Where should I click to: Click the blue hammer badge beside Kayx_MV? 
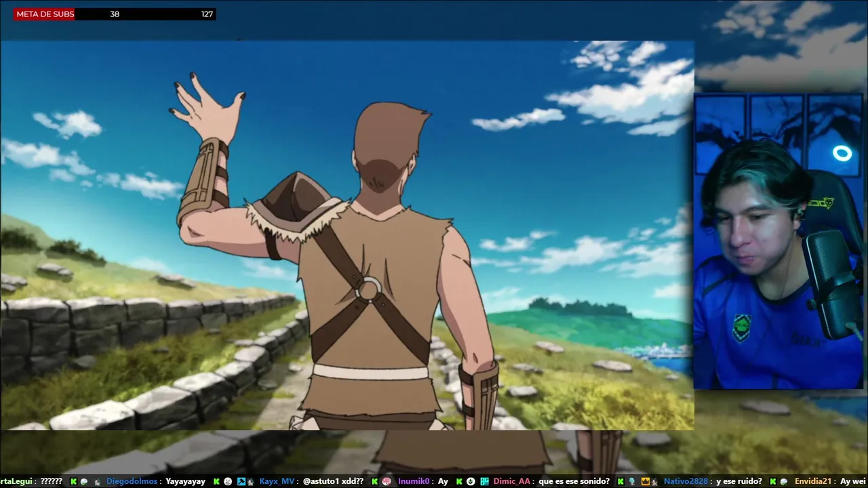click(x=241, y=481)
